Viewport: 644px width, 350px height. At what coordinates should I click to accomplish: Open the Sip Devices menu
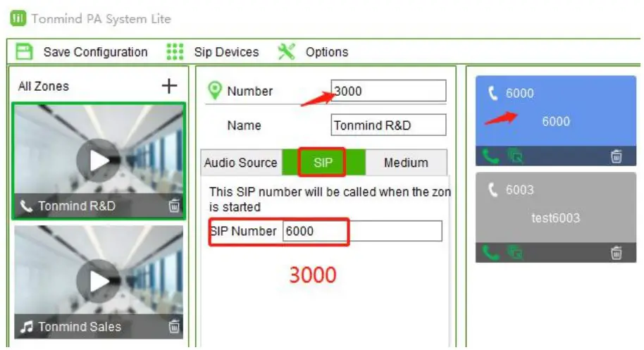pyautogui.click(x=226, y=52)
